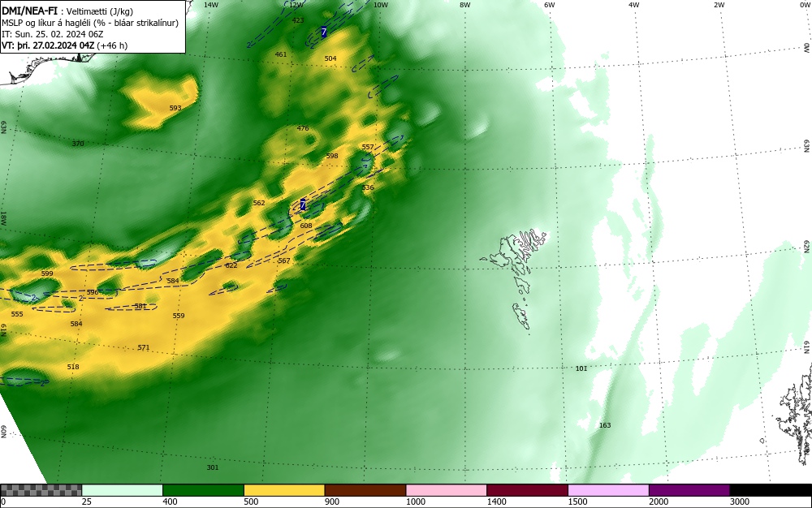Select the pale green 25–400 legend swatch

123,490
